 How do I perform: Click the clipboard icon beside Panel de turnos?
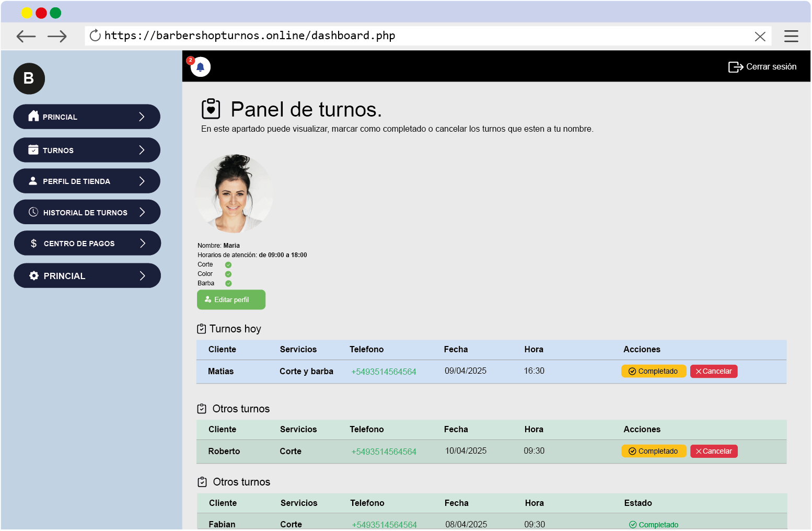pyautogui.click(x=211, y=109)
